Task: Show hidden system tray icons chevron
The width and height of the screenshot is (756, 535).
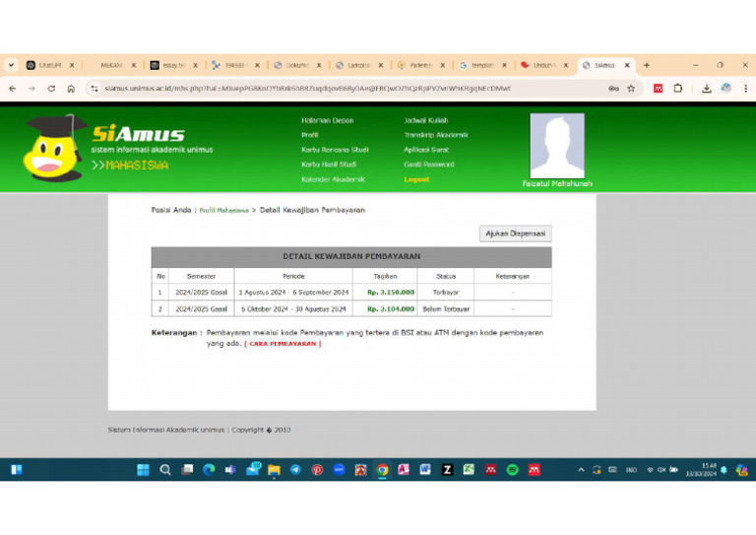Action: coord(581,470)
